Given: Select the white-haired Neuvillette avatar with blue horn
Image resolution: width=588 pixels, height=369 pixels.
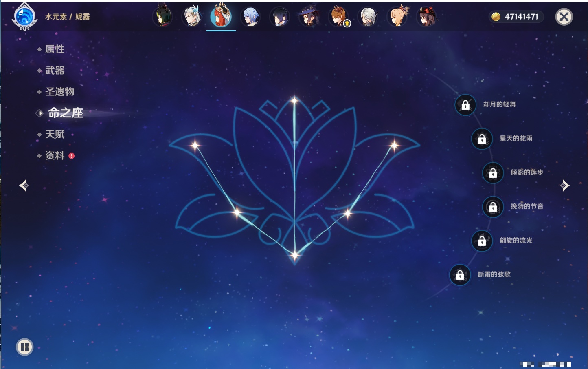Looking at the screenshot, I should (192, 17).
